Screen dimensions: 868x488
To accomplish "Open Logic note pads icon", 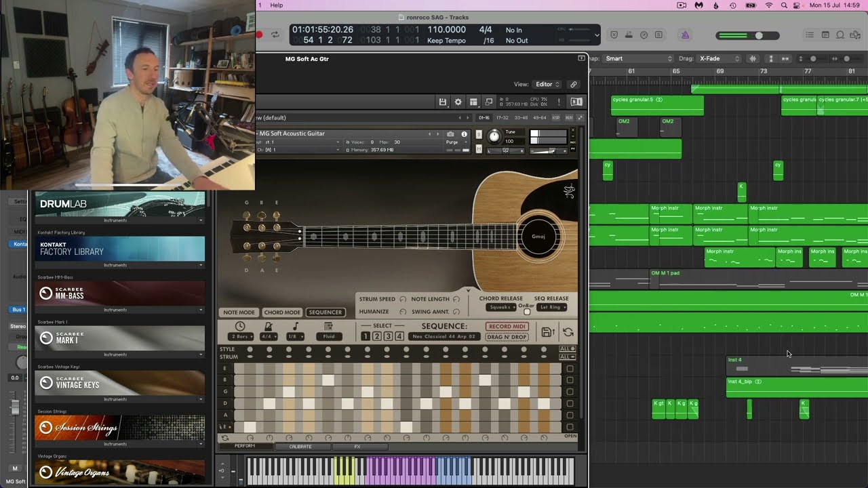I will (x=825, y=35).
